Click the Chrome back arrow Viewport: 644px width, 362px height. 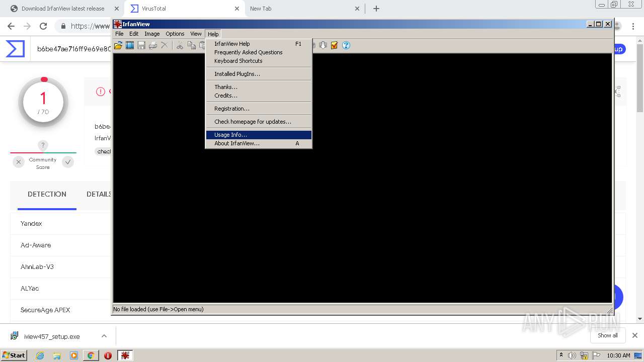point(11,26)
